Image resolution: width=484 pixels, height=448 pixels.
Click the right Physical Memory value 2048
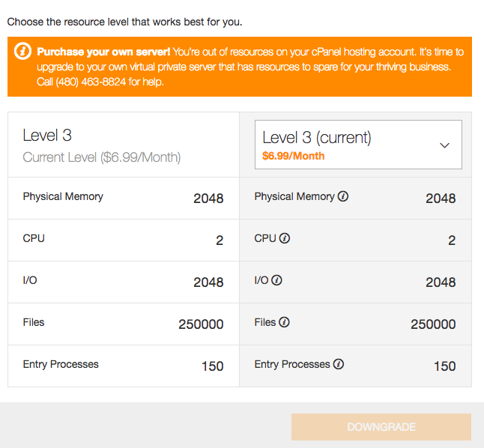point(441,199)
